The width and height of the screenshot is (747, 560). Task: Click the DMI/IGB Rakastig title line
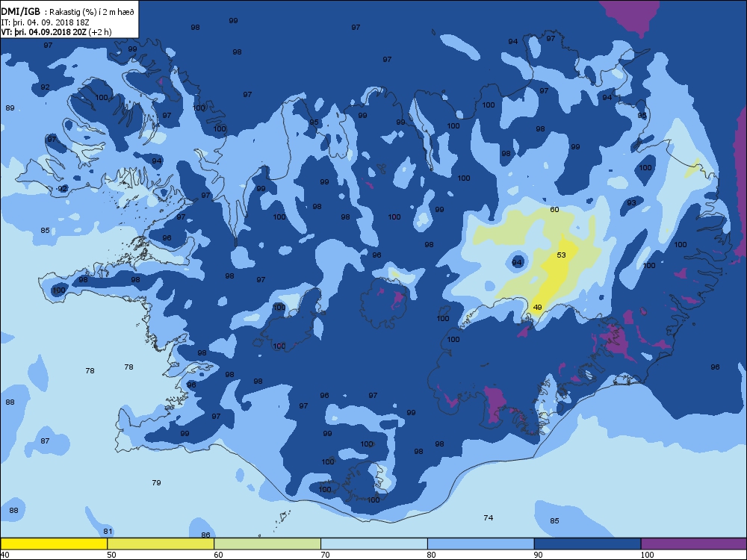(68, 13)
